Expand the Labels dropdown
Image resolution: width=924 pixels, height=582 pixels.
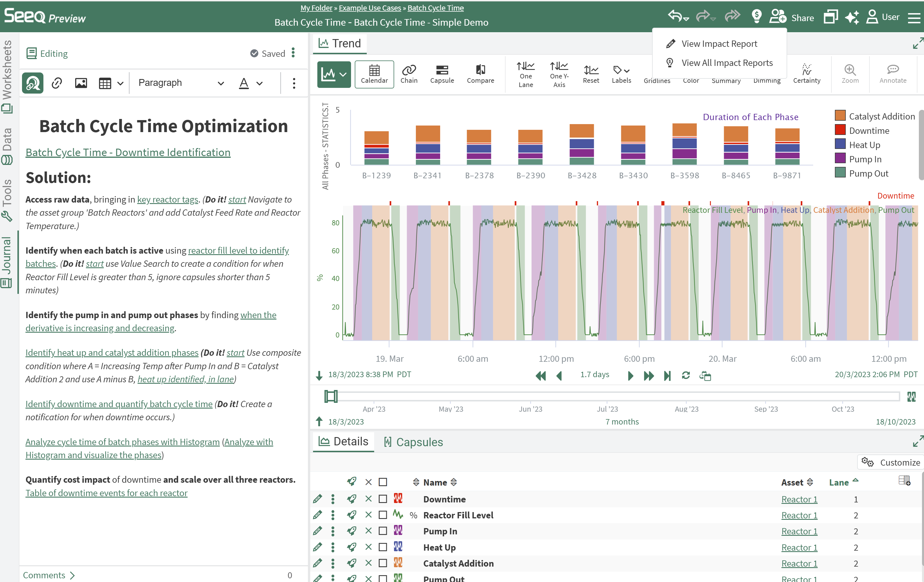pyautogui.click(x=621, y=74)
